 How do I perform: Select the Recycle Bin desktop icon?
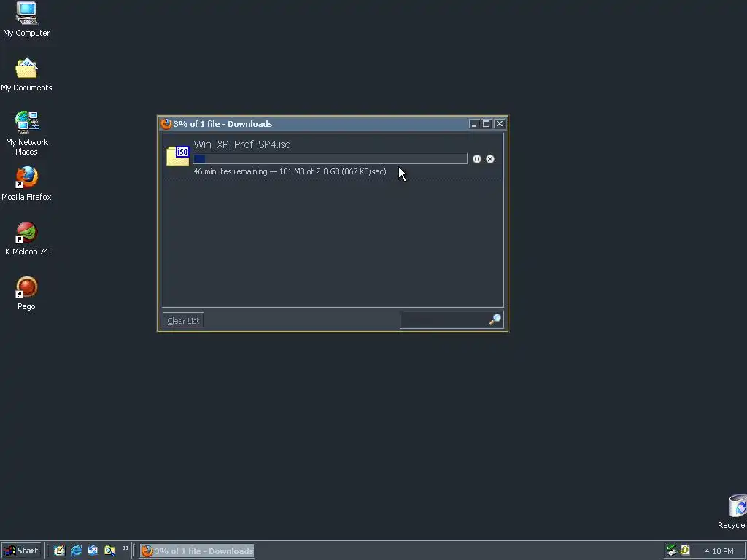[x=734, y=511]
